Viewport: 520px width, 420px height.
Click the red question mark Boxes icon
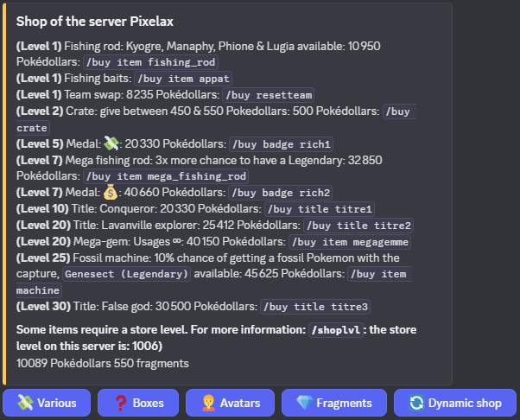tap(121, 403)
